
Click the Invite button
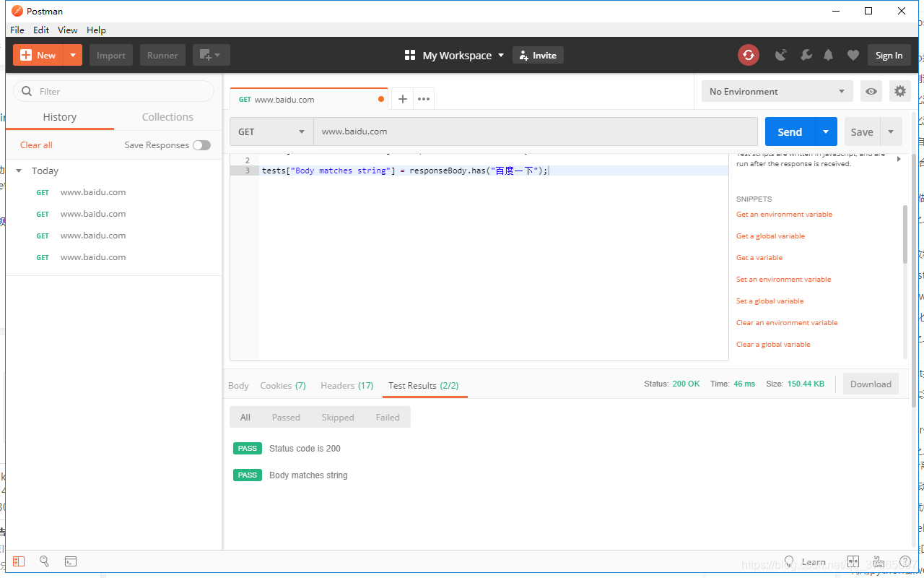538,55
